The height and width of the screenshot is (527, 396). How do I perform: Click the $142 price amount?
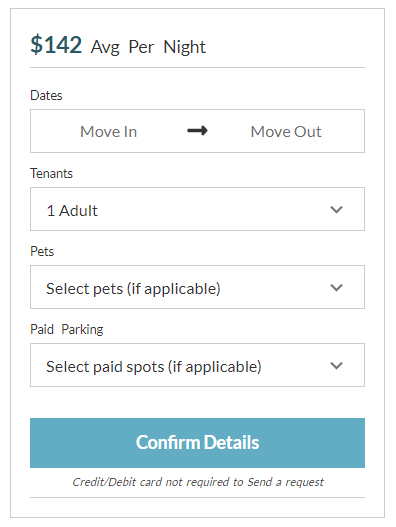pos(56,45)
